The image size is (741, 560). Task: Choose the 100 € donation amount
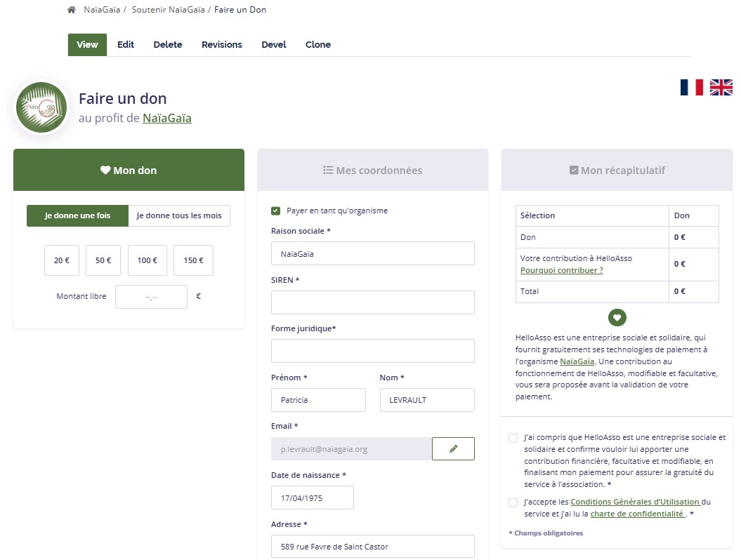coord(147,260)
